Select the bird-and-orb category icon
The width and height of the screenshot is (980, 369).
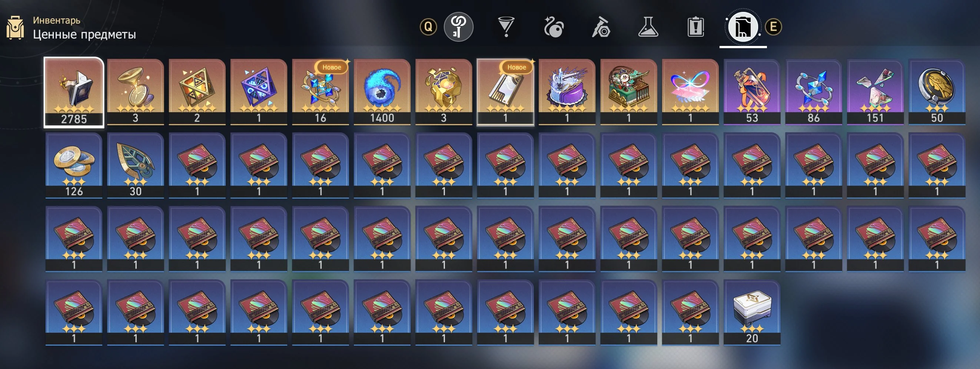pos(553,27)
